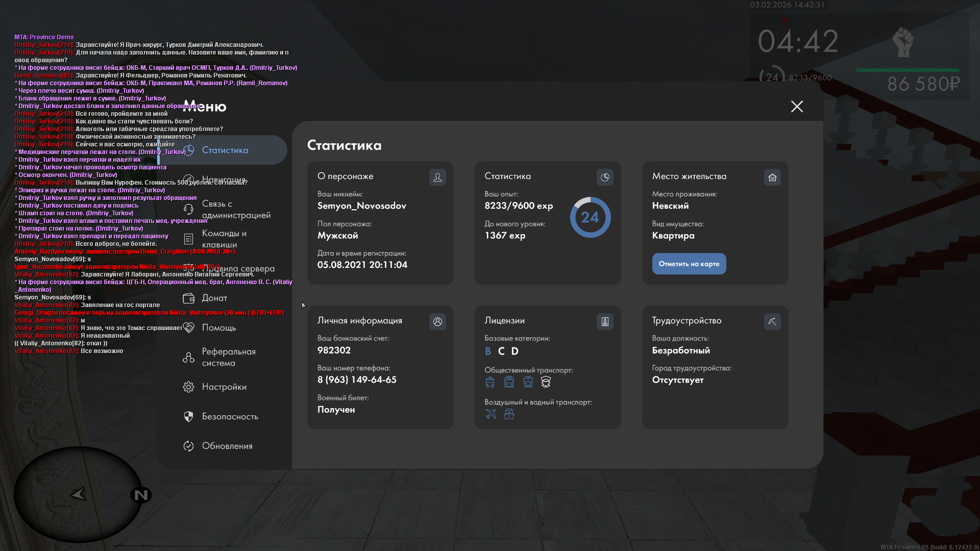Click the license document icon in Лицензии
The height and width of the screenshot is (551, 980).
[x=605, y=321]
